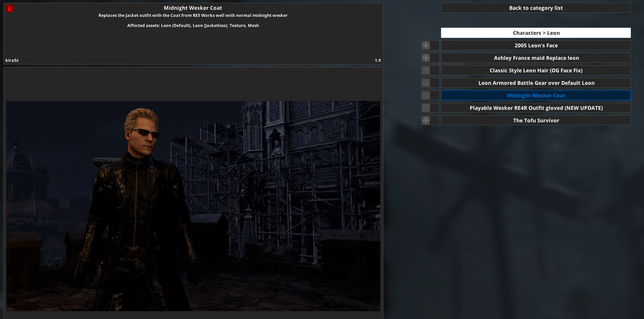Click the red trash delete mod icon
Viewport: 644px width, 319px height.
(x=9, y=8)
